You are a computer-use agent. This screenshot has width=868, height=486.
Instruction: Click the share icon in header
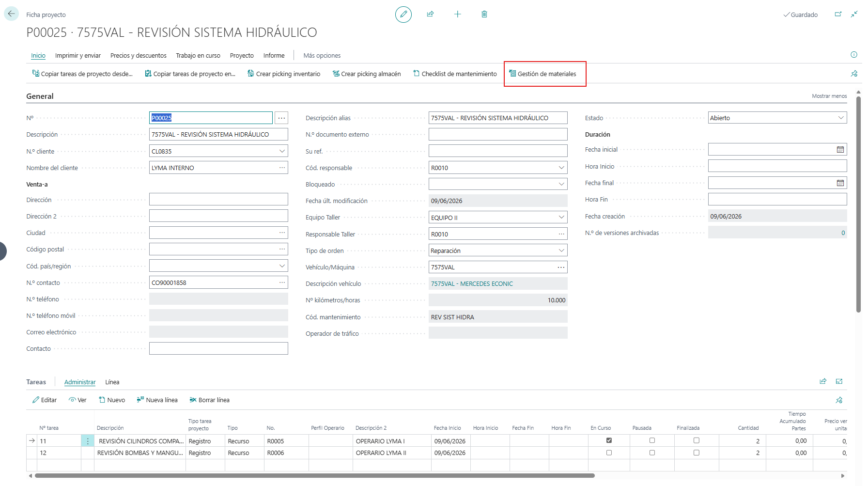pyautogui.click(x=430, y=14)
